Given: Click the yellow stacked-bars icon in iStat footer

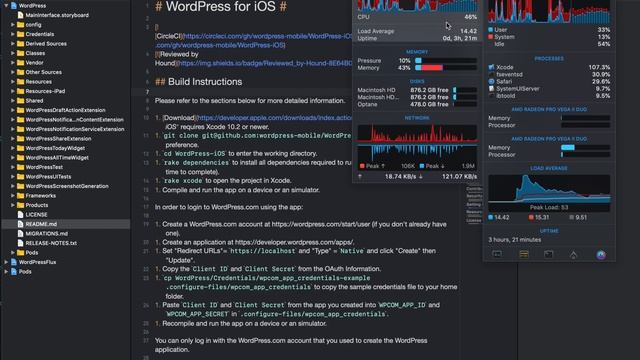Looking at the screenshot, I should tap(524, 254).
